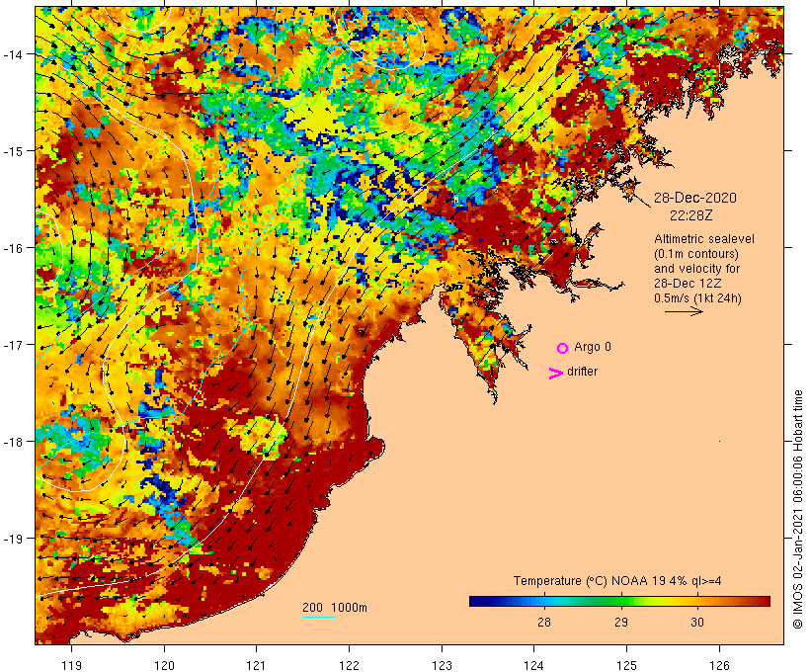This screenshot has width=810, height=672.
Task: Click the 126 longitude axis label
Action: tap(719, 665)
